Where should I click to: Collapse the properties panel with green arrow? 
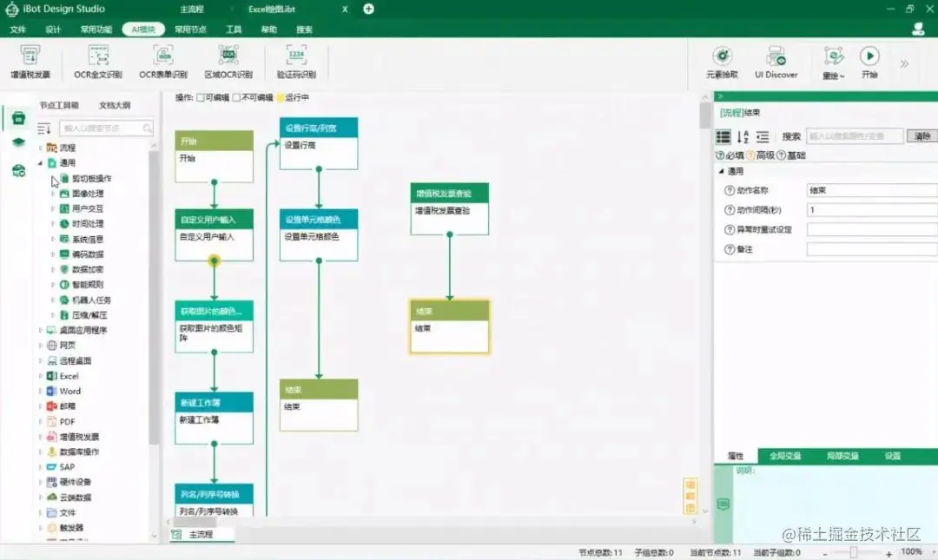(x=720, y=96)
